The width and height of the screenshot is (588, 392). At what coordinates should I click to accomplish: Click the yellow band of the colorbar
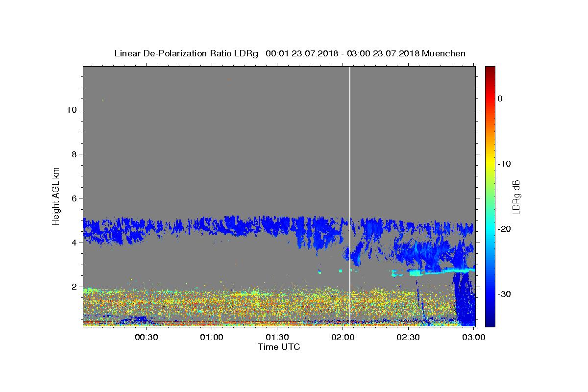[x=490, y=164]
